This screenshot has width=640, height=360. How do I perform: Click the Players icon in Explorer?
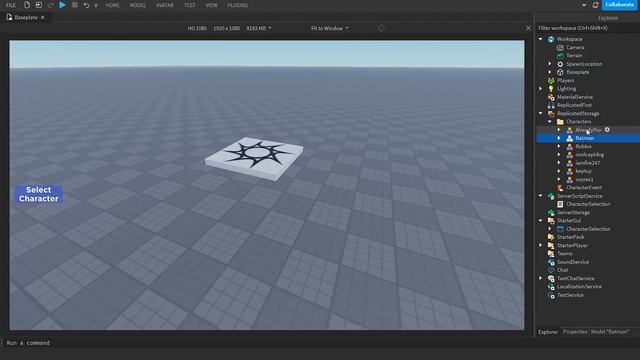551,80
